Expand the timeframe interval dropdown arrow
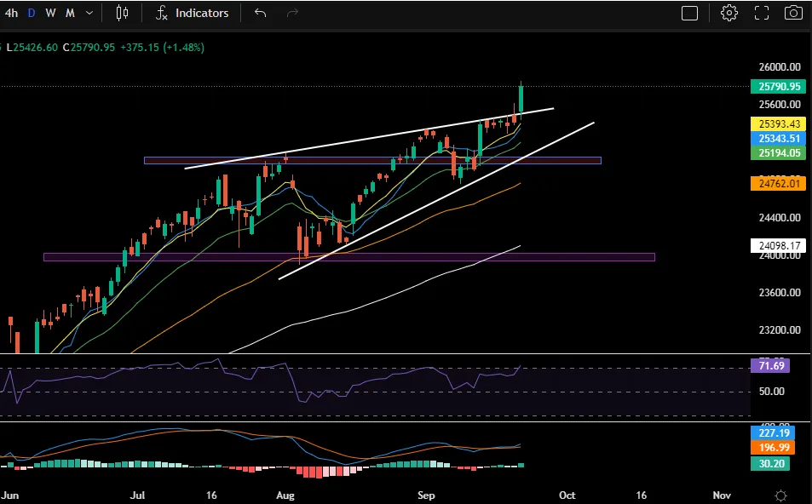812x504 pixels. pyautogui.click(x=89, y=13)
